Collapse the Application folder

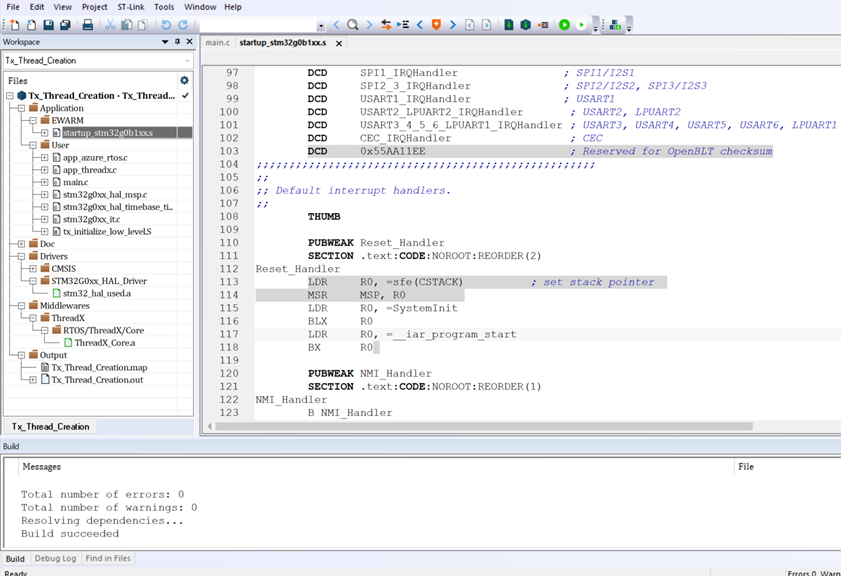[x=21, y=108]
